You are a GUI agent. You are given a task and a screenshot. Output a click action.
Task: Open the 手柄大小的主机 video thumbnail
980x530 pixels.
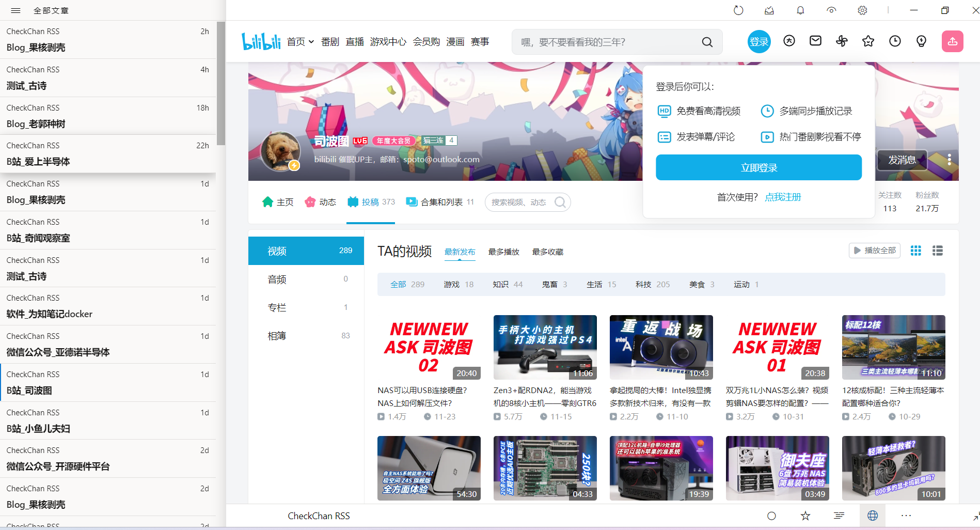pos(545,347)
